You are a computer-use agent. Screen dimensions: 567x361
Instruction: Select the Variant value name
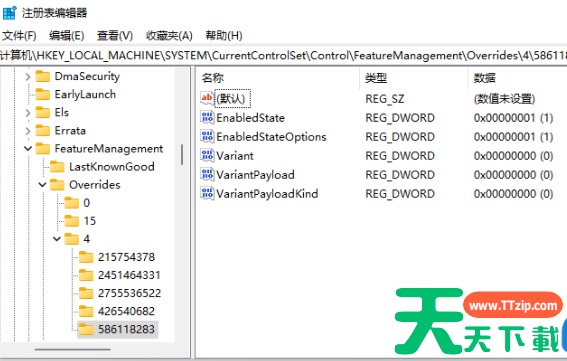tap(235, 156)
